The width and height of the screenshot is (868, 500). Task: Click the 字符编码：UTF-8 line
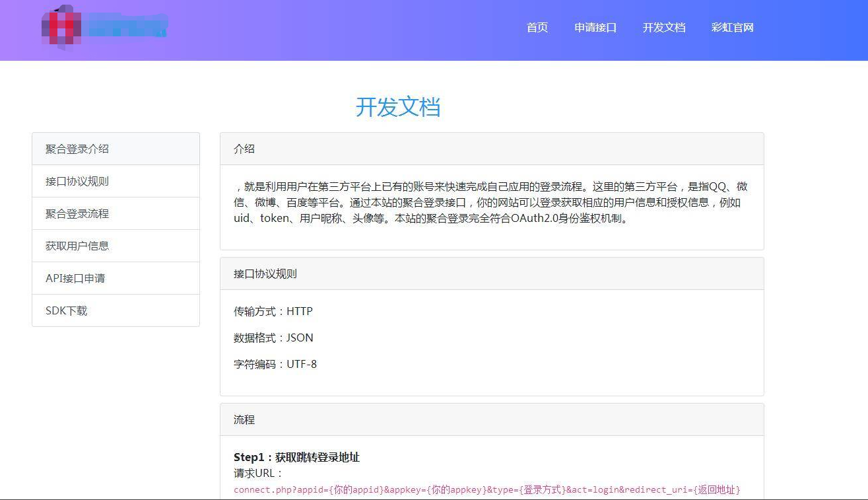275,365
